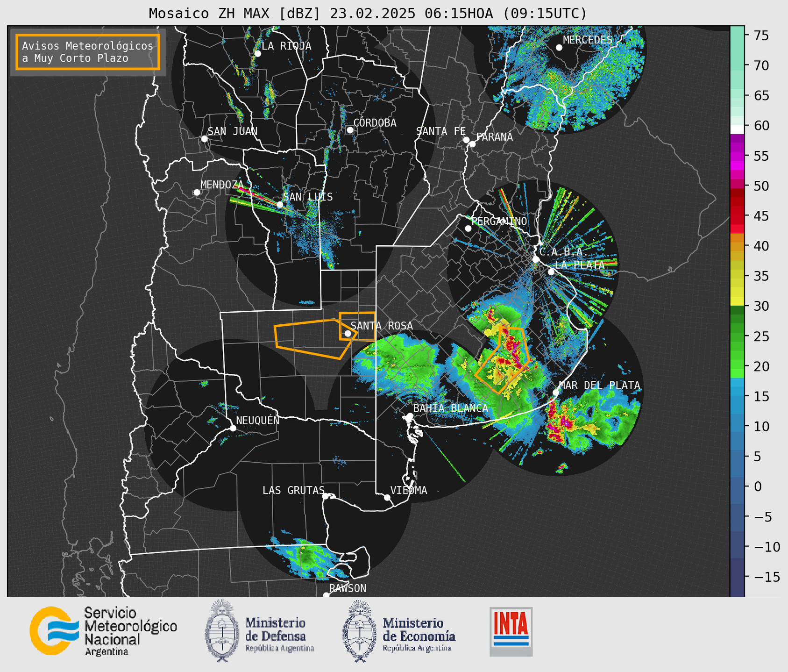788x672 pixels.
Task: Click the 50 label on the color scale
Action: 761,186
